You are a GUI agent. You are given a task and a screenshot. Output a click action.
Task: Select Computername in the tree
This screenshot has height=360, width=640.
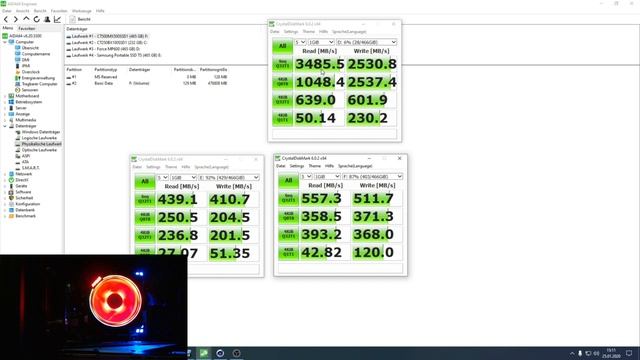tap(36, 54)
